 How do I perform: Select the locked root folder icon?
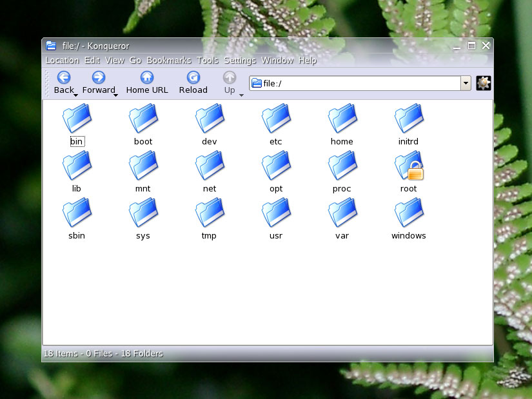click(x=409, y=165)
